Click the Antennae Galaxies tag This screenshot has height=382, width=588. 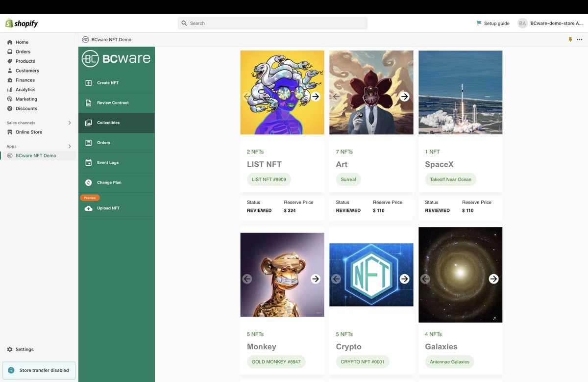pyautogui.click(x=450, y=362)
